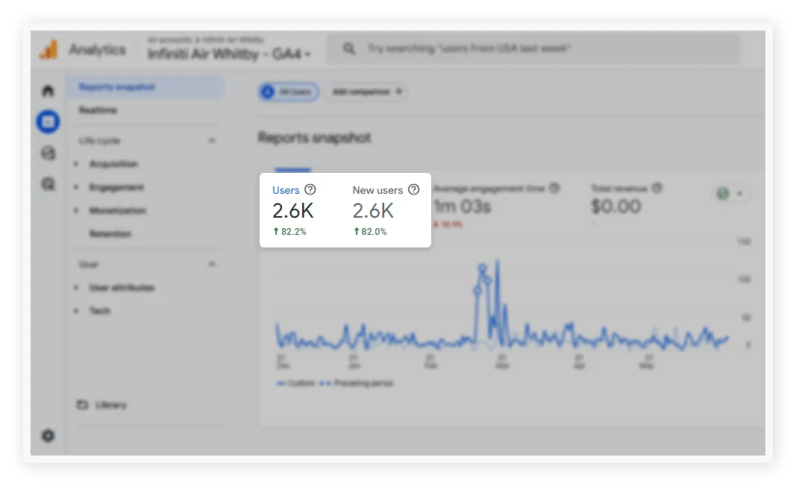This screenshot has height=489, width=799.
Task: Open the Retention report
Action: pos(110,234)
